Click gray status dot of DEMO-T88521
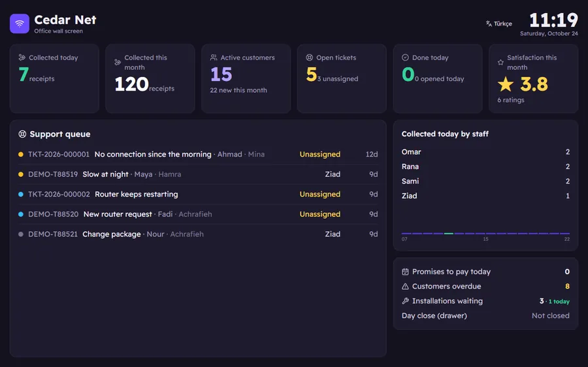This screenshot has width=588, height=367. (x=21, y=234)
